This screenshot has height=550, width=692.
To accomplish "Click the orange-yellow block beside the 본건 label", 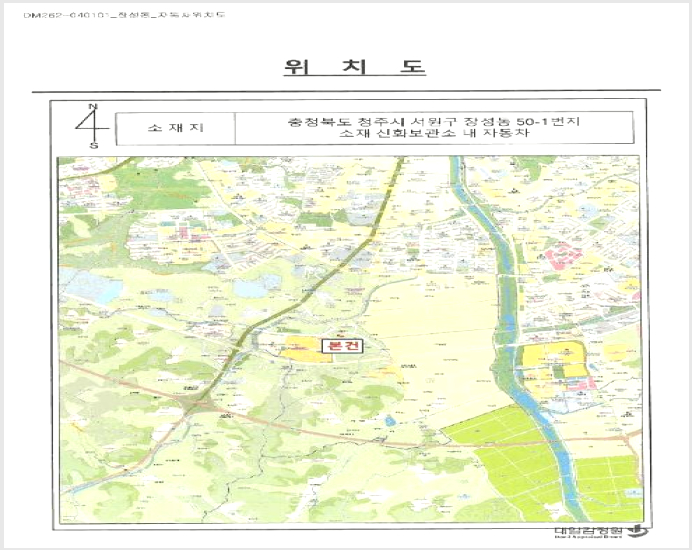I will (x=303, y=350).
